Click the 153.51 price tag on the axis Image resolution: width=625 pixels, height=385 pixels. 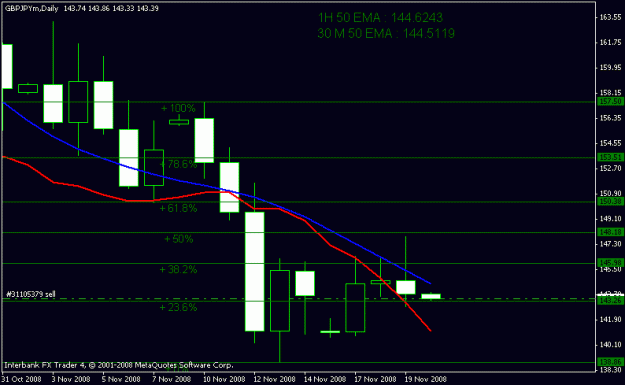[x=610, y=157]
